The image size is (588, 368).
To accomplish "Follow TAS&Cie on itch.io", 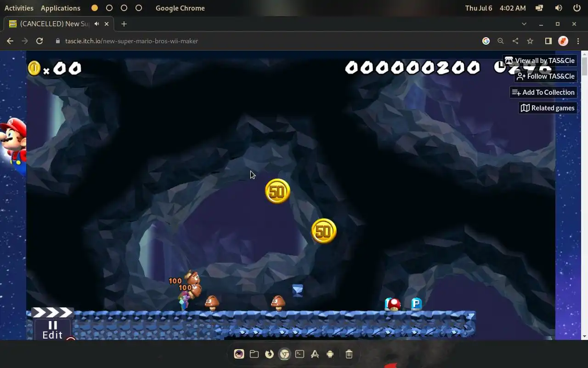I will pyautogui.click(x=545, y=76).
